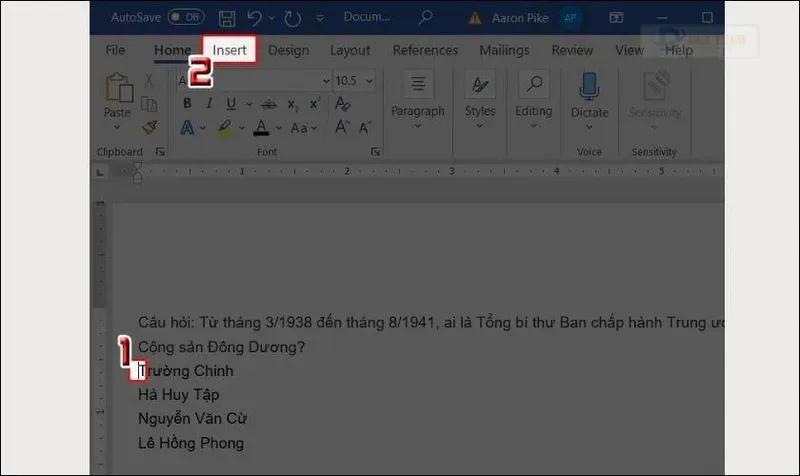Viewport: 800px width, 476px height.
Task: Click the Paste clipboard icon
Action: [119, 88]
